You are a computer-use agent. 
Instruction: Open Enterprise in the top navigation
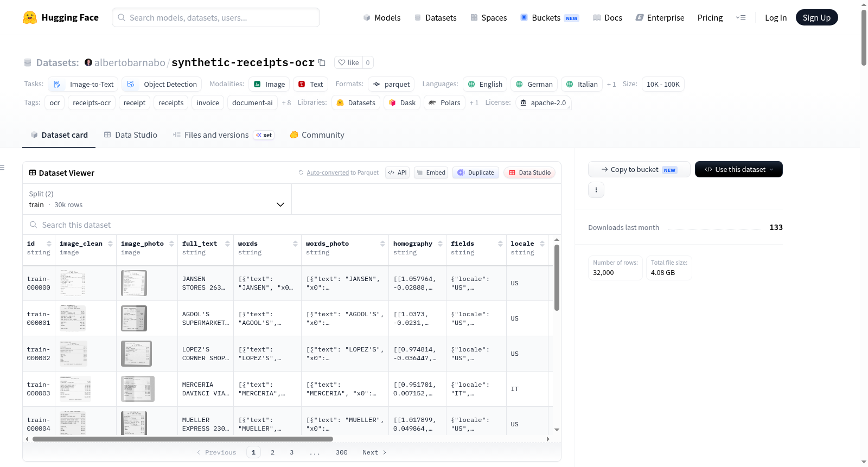pos(660,17)
